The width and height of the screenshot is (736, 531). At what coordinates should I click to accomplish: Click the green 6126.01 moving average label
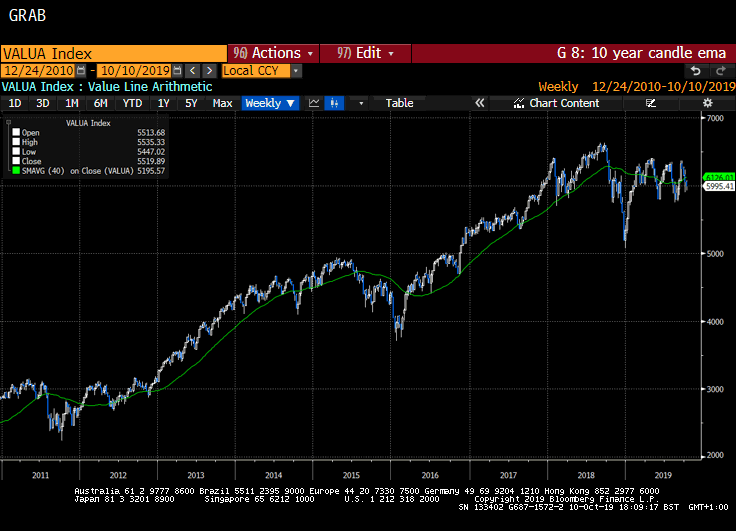coord(719,177)
